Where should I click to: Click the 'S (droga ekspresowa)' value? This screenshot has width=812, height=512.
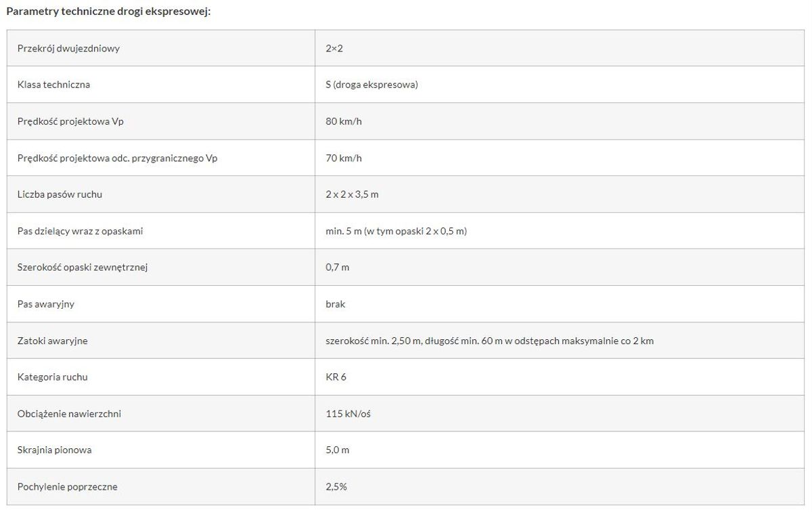click(371, 85)
